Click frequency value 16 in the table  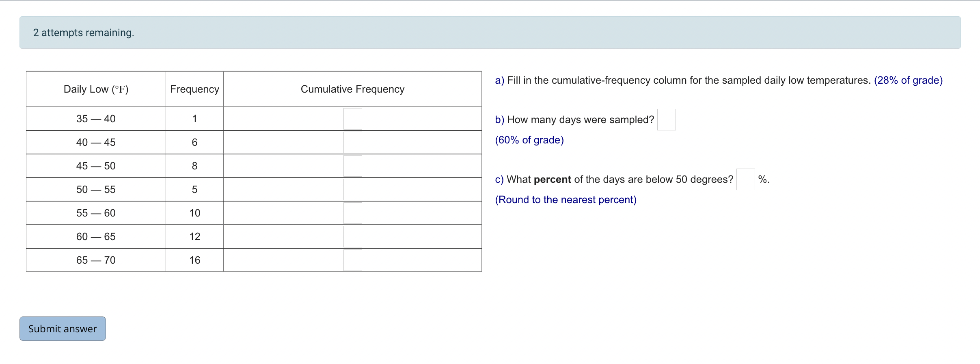point(195,260)
